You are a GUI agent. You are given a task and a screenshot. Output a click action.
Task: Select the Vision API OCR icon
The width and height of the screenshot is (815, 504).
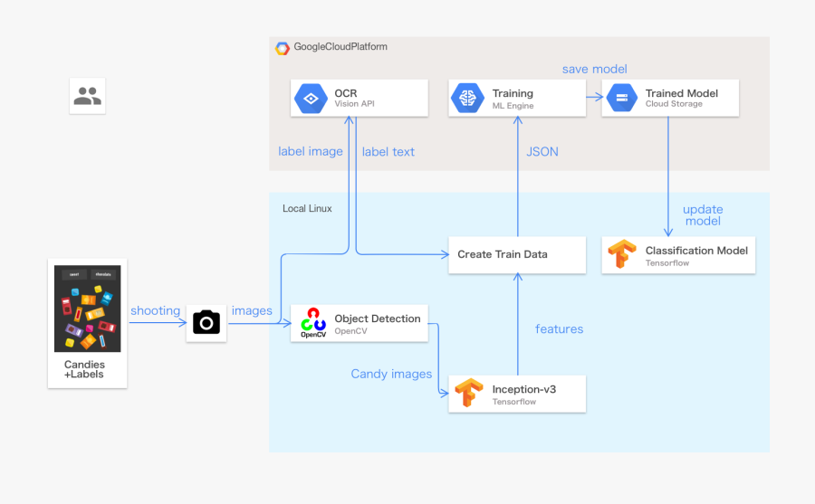[312, 98]
